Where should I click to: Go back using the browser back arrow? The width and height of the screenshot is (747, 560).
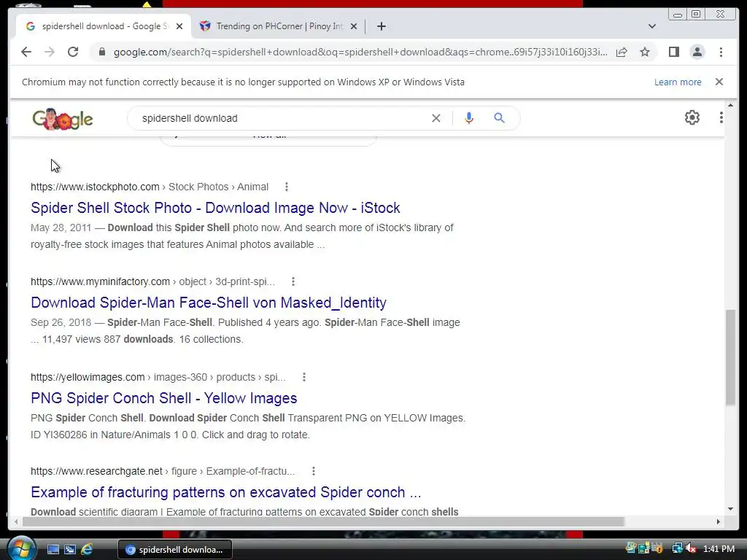(x=26, y=52)
